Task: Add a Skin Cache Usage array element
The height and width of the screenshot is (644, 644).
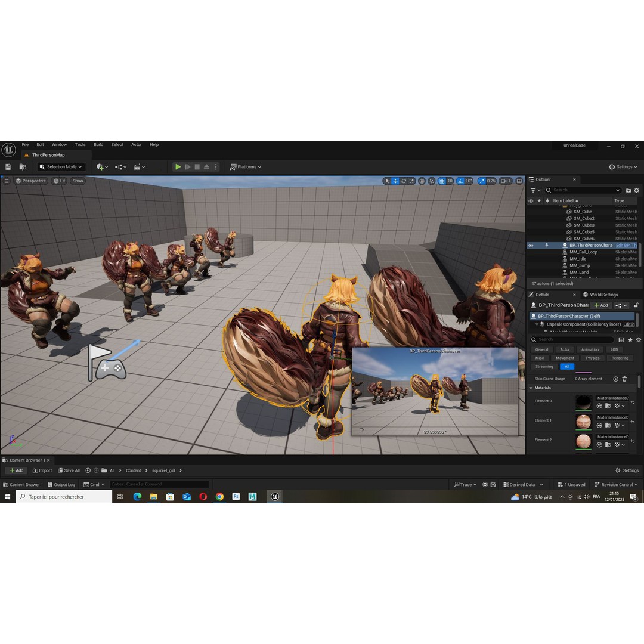Action: pyautogui.click(x=615, y=379)
